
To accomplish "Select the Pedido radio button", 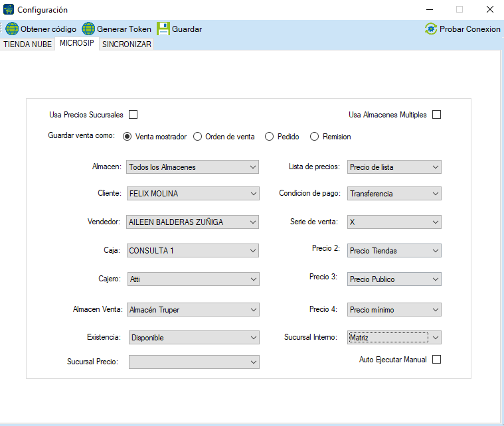I will [x=269, y=137].
